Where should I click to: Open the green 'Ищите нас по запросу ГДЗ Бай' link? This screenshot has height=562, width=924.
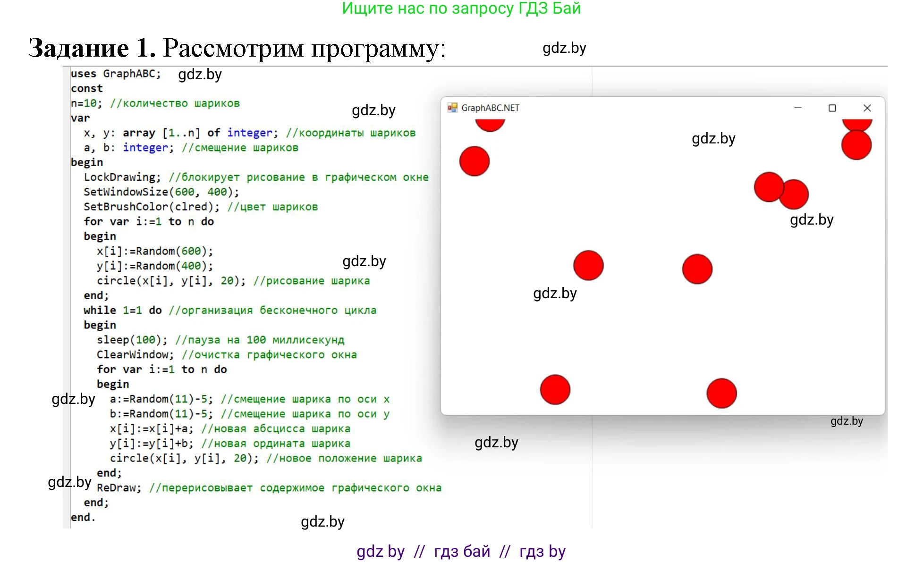click(x=461, y=8)
